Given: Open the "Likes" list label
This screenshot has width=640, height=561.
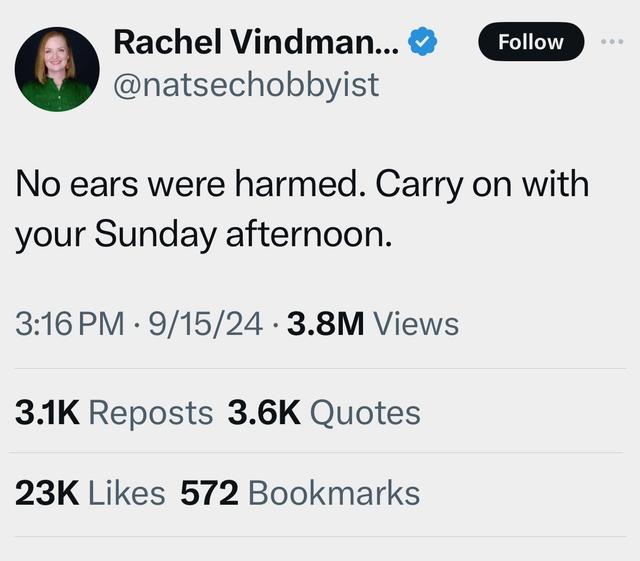Looking at the screenshot, I should point(127,493).
